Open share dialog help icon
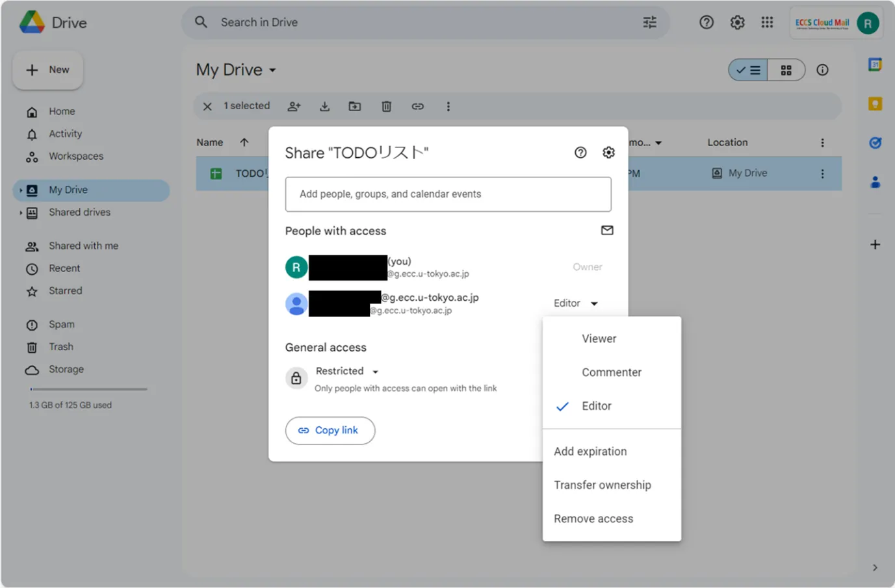This screenshot has width=895, height=588. [580, 152]
